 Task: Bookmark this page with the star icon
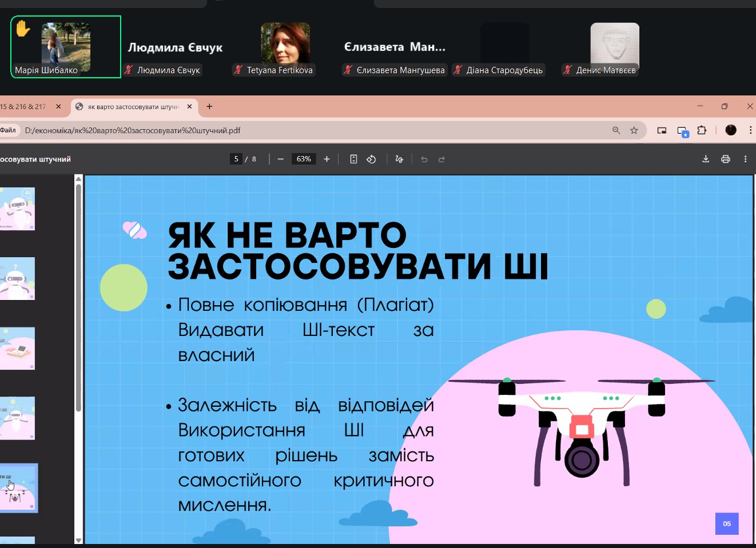(634, 130)
